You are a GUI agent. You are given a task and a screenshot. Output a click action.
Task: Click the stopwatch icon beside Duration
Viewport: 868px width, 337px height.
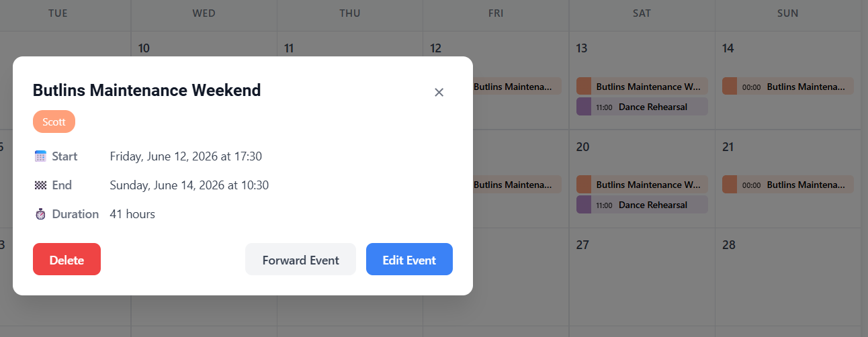point(40,214)
